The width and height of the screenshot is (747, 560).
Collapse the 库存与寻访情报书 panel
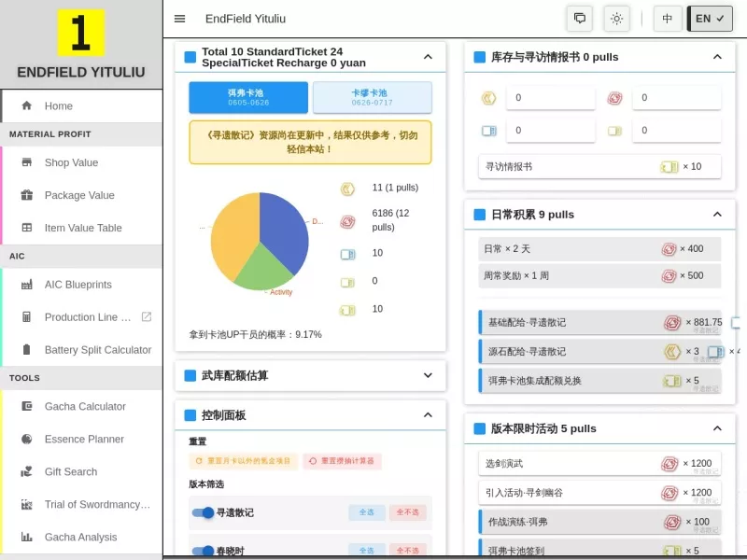[x=717, y=57]
